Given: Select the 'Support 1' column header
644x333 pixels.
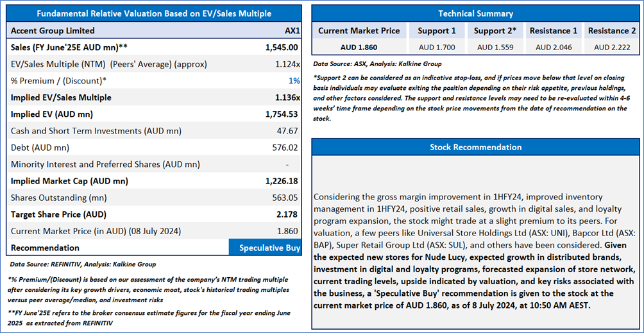Looking at the screenshot, I should point(437,31).
